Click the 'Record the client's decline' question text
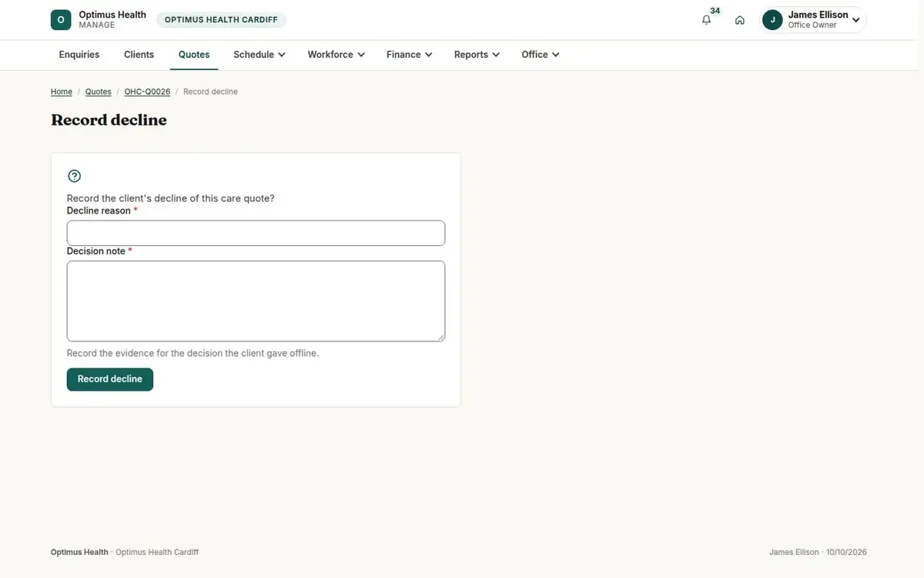The image size is (924, 578). [x=171, y=198]
